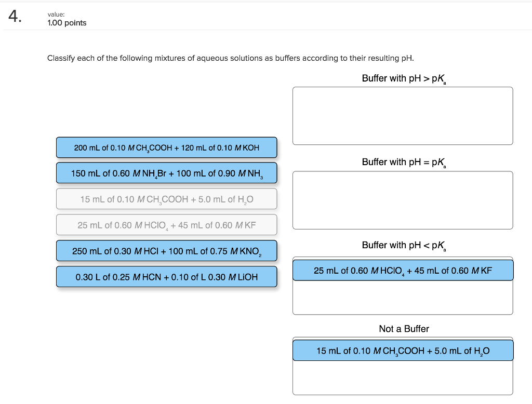The height and width of the screenshot is (404, 532).
Task: Click the Buffer with pH < pKa heading
Action: [x=403, y=245]
